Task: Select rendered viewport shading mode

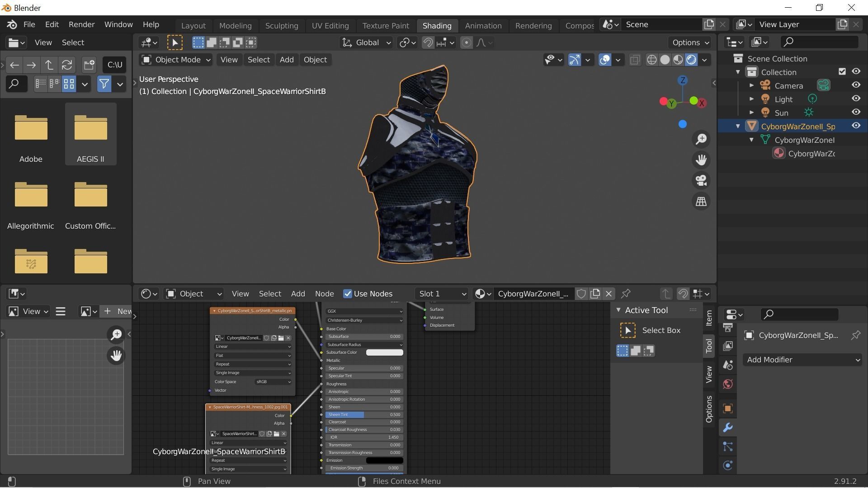Action: pos(691,60)
